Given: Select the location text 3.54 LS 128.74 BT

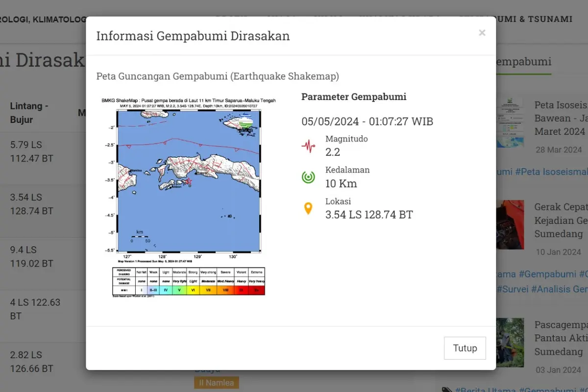Looking at the screenshot, I should [369, 215].
